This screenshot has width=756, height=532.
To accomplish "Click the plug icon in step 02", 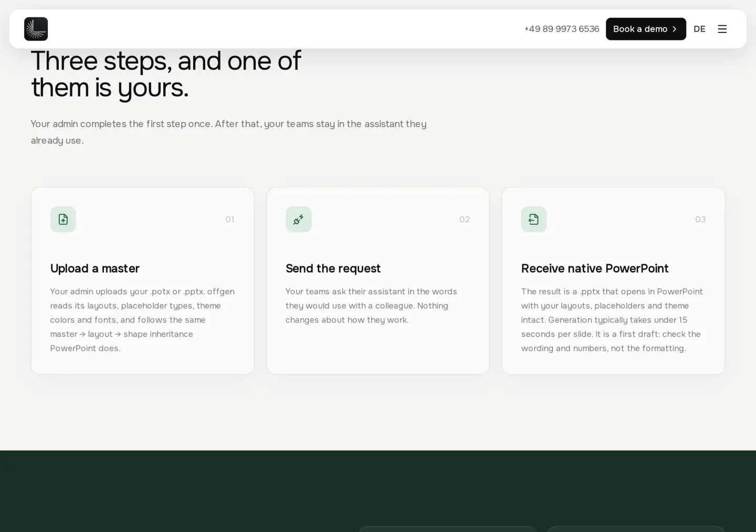I will tap(299, 219).
